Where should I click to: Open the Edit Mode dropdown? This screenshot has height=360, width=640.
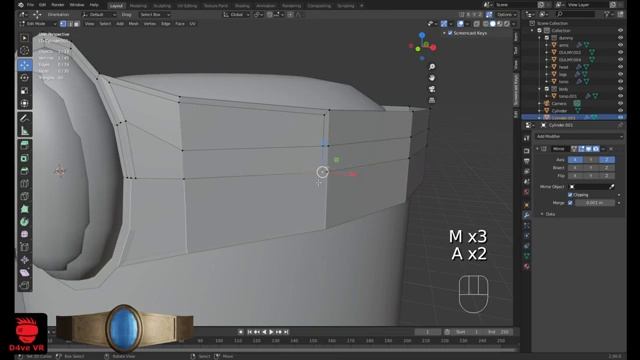tap(38, 24)
